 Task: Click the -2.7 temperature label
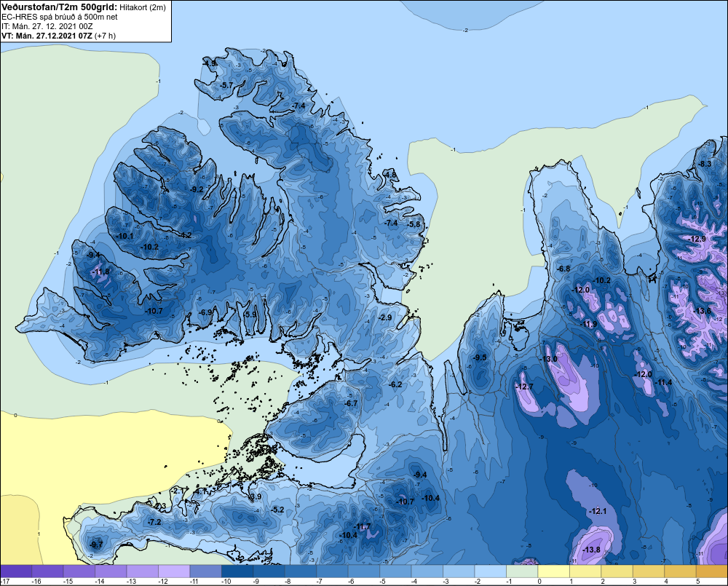[x=178, y=491]
